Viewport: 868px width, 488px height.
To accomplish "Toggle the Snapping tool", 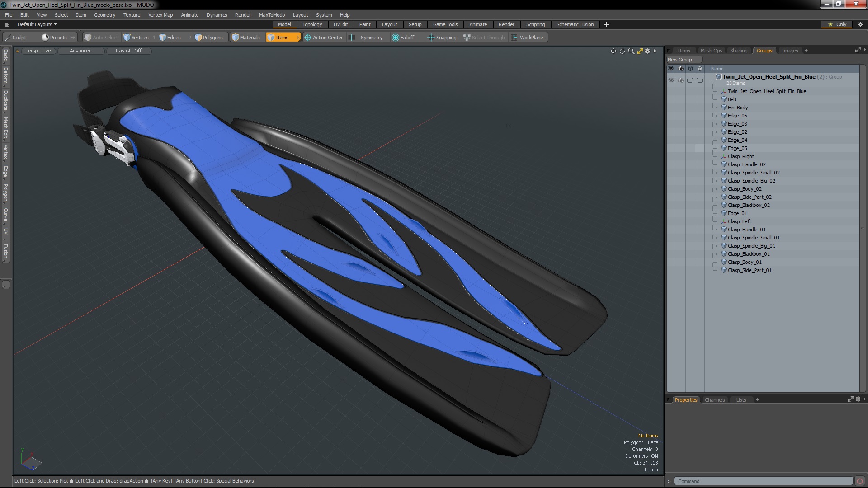I will pyautogui.click(x=442, y=38).
